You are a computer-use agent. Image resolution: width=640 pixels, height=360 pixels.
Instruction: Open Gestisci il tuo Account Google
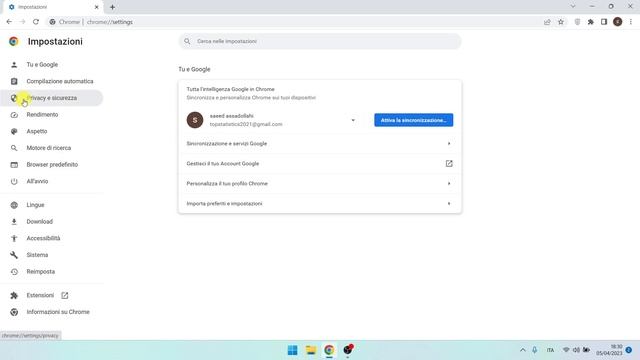pos(320,164)
